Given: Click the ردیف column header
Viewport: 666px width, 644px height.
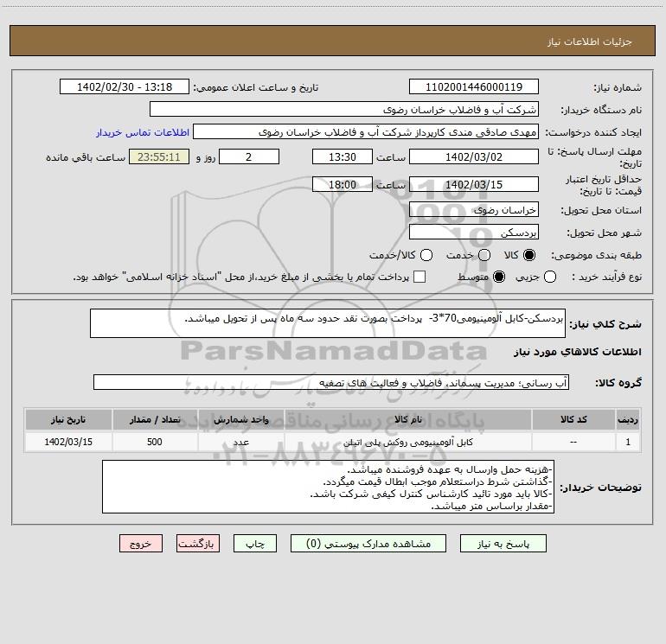Looking at the screenshot, I should click(628, 420).
